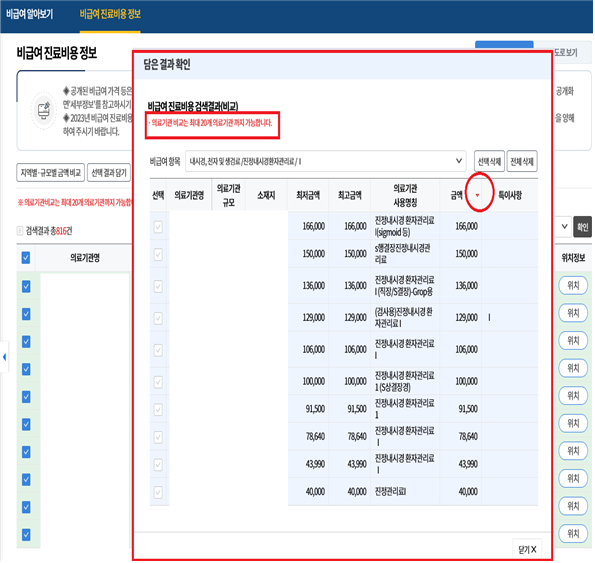Expand the 비급여 항목 dropdown
595x563 pixels.
pos(326,162)
